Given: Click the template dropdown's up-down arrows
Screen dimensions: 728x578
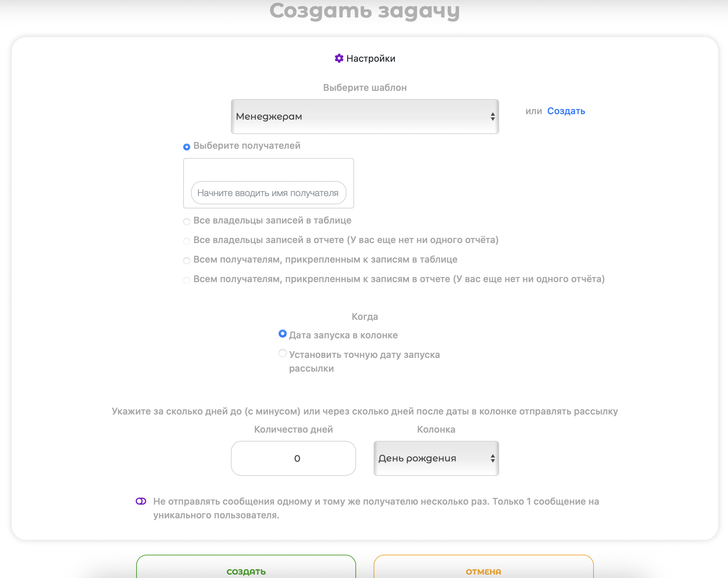Looking at the screenshot, I should [492, 117].
